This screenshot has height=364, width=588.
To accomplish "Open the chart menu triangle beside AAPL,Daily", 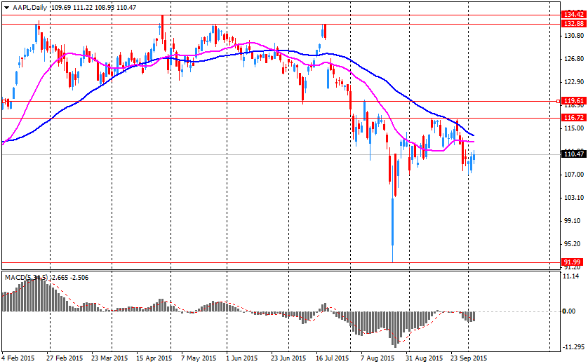I will click(x=6, y=8).
